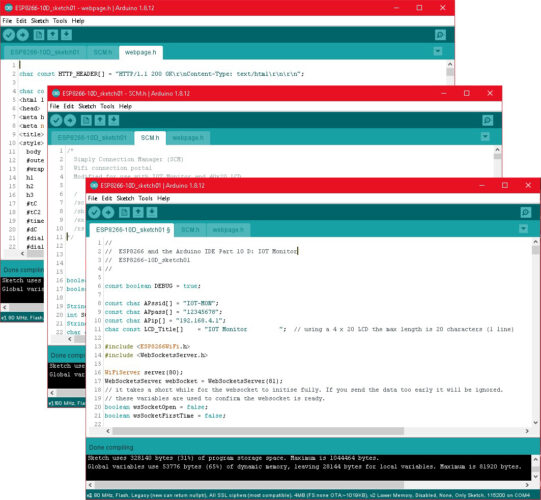Select webpage.h tab in back window
This screenshot has width=541, height=500.
pos(140,52)
